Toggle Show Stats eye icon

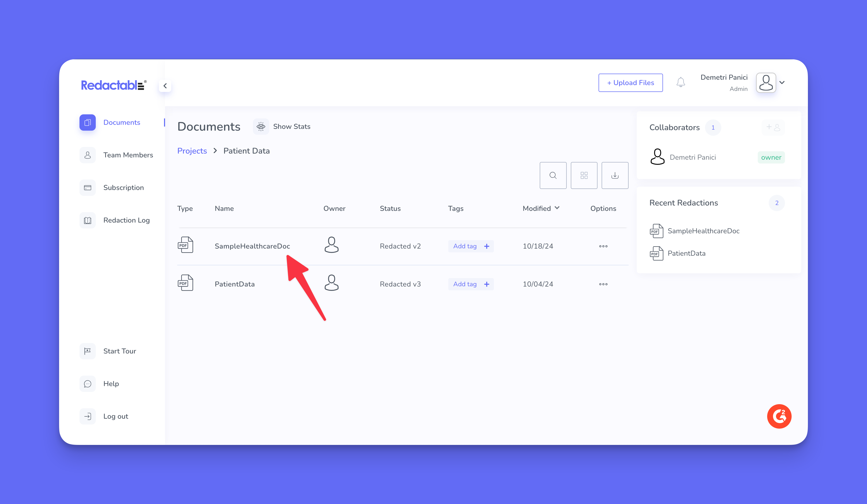point(261,127)
